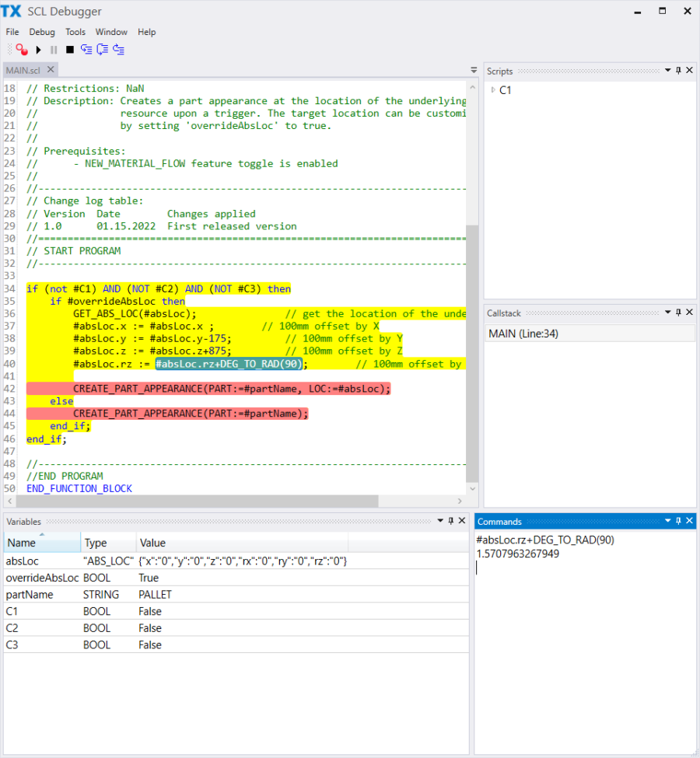
Task: Open the document list dropdown for editor tabs
Action: [x=474, y=70]
